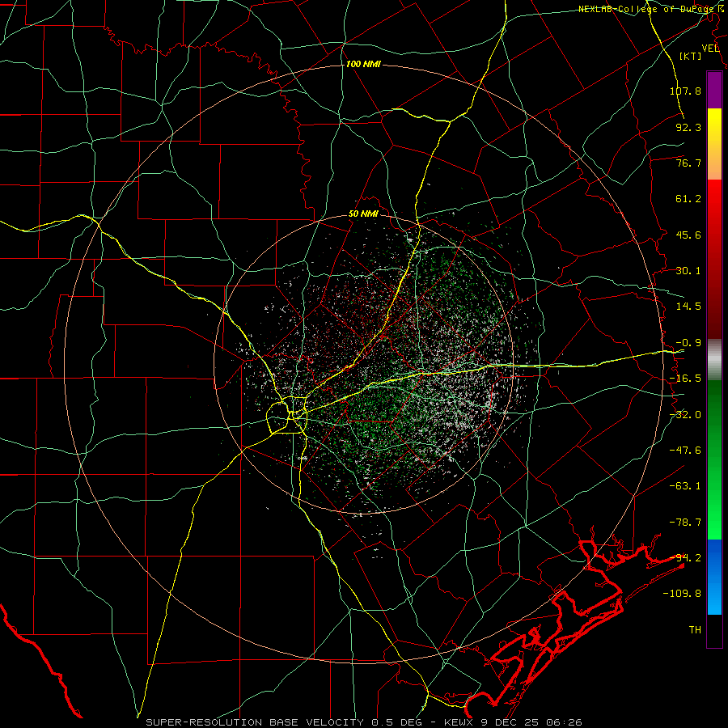Click the [KT] units label
Image resolution: width=728 pixels, height=728 pixels.
(690, 56)
